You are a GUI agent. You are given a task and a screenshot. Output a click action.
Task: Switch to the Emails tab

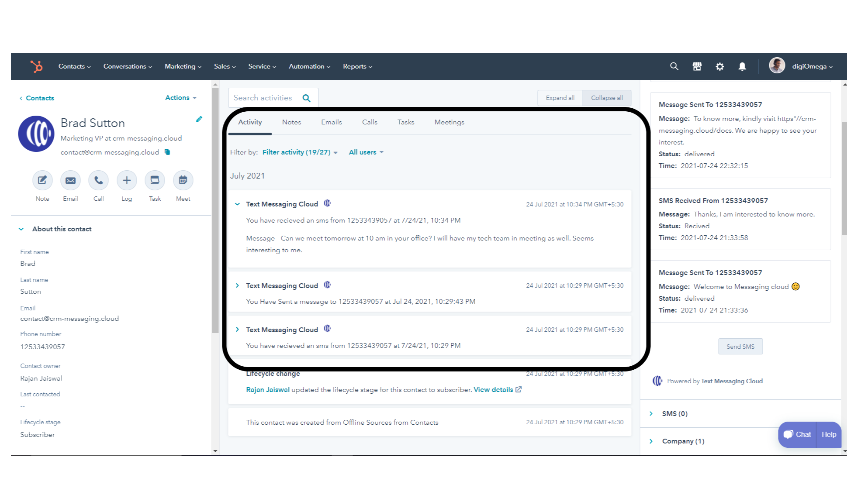(331, 122)
